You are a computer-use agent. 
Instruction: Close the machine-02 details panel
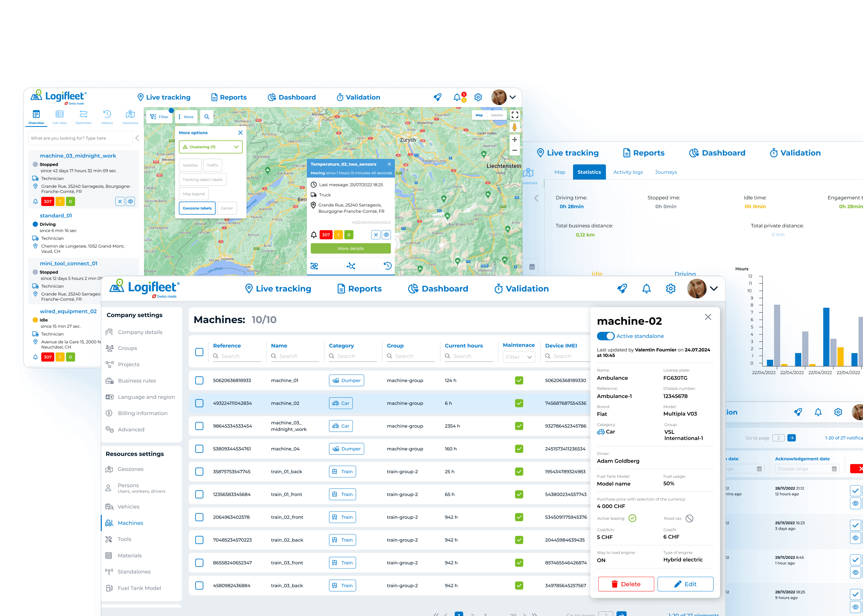tap(708, 317)
